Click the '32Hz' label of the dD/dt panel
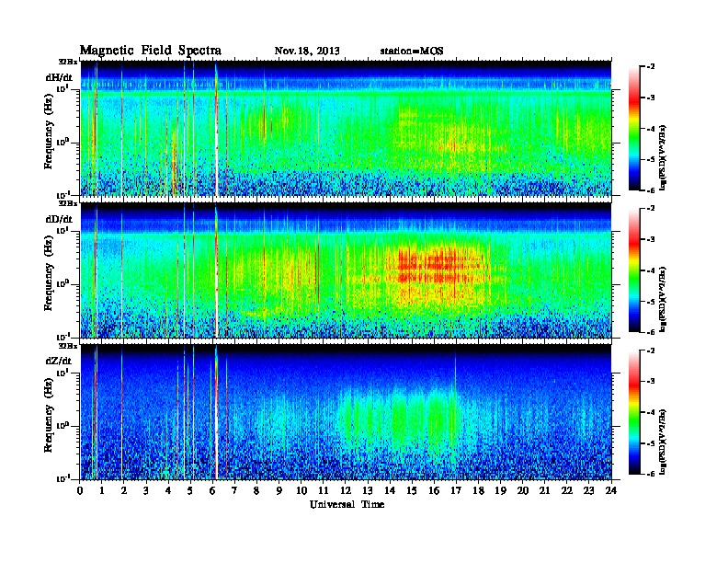Viewport: 728px width, 563px height. 68,203
